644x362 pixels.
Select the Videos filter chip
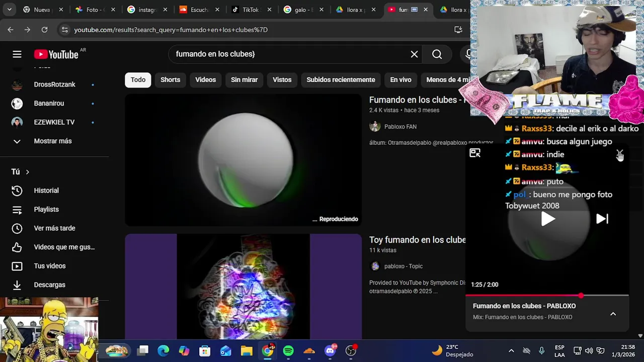(x=205, y=80)
